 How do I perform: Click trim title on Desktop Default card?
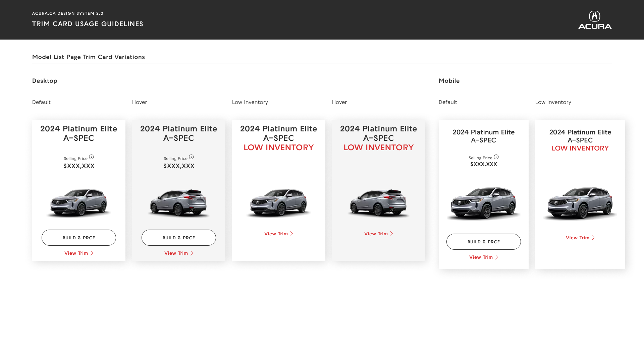click(x=79, y=133)
